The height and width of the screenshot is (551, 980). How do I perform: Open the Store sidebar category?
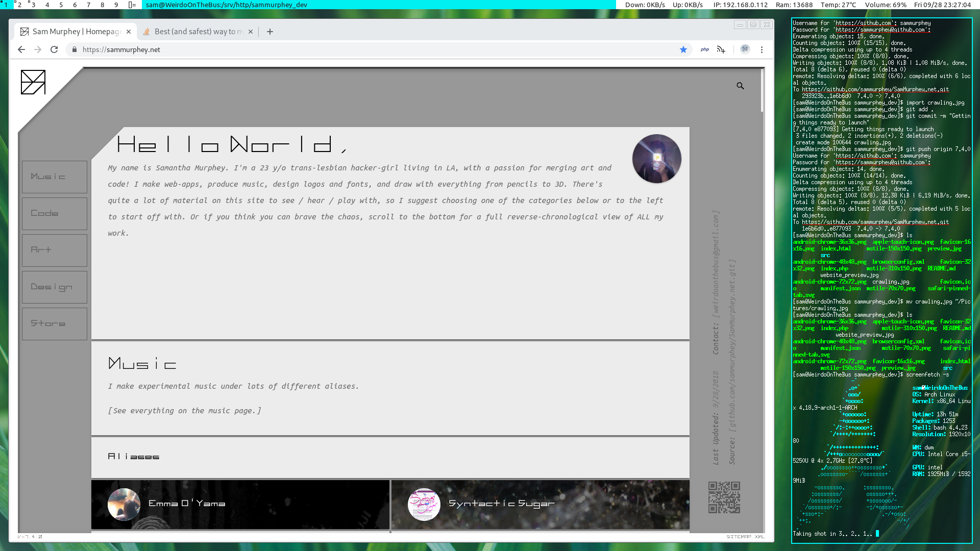coord(55,324)
